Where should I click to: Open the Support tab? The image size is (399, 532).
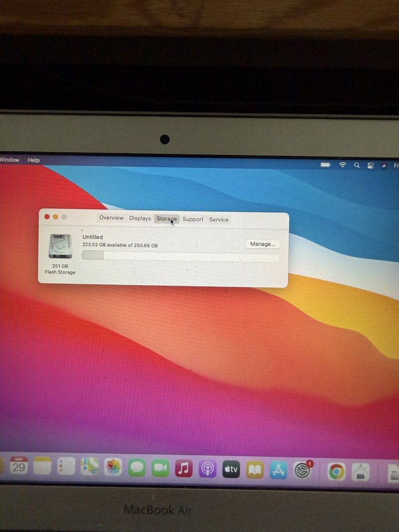tap(193, 219)
